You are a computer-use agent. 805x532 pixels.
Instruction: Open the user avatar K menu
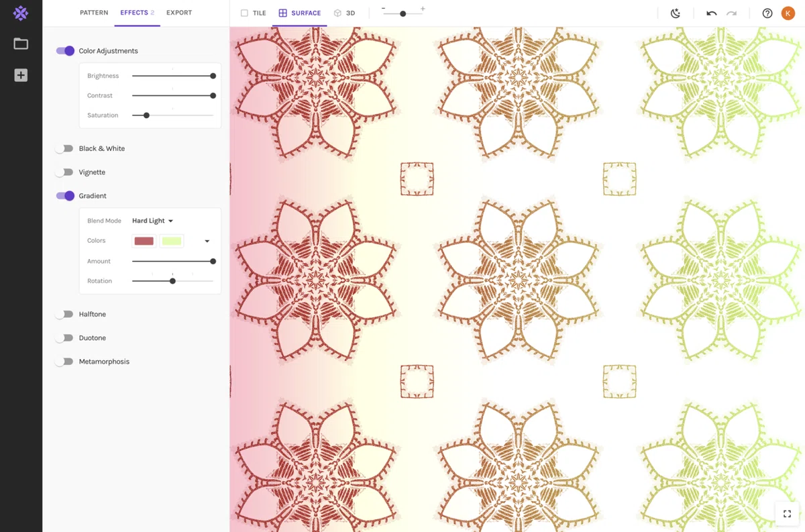point(788,13)
